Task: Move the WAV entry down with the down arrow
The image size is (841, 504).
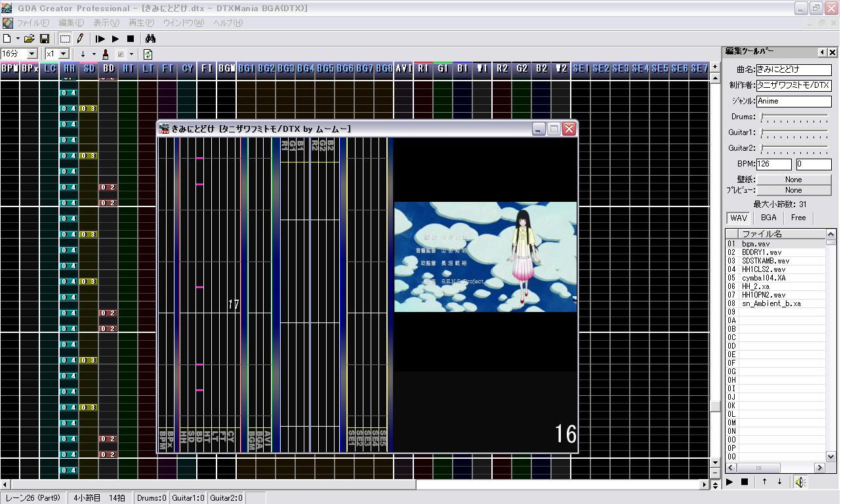Action: coord(779,482)
